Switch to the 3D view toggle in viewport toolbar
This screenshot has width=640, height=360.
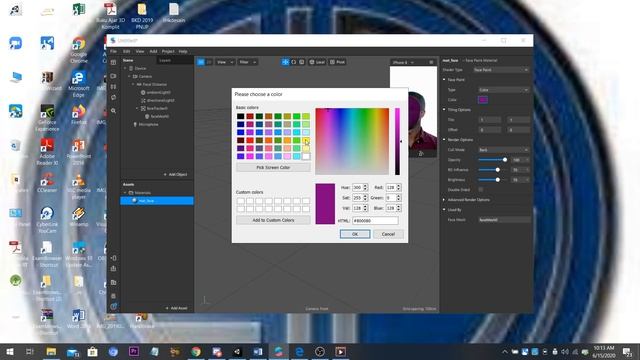201,62
